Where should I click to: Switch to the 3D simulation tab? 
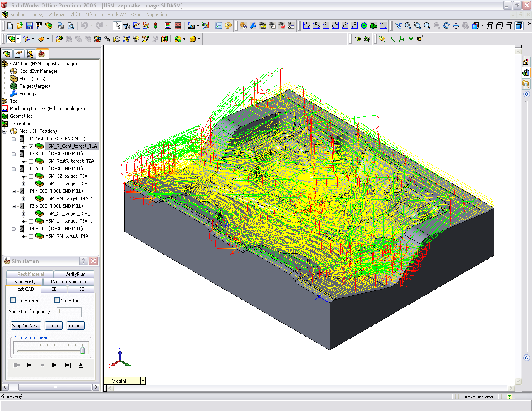click(x=81, y=289)
